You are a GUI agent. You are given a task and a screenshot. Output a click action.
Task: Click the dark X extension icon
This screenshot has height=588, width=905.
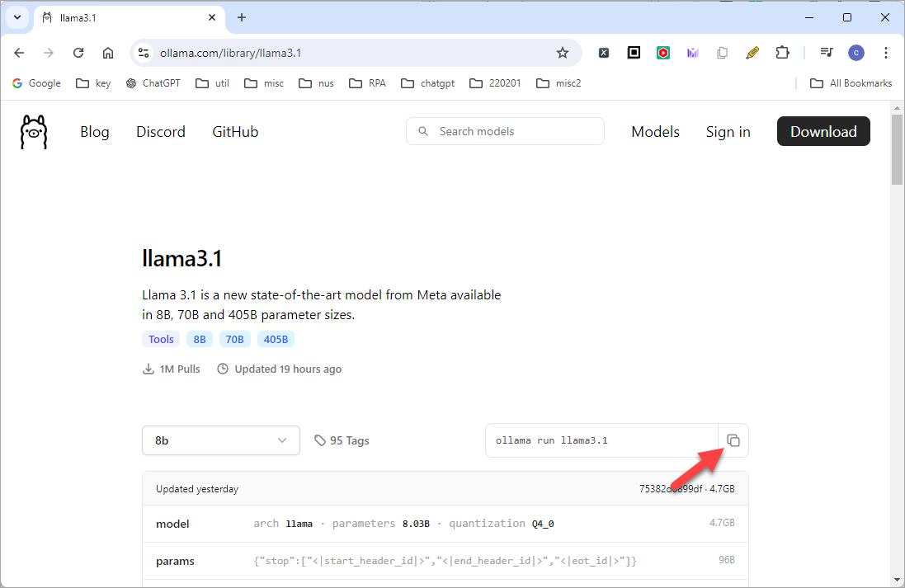pos(604,53)
